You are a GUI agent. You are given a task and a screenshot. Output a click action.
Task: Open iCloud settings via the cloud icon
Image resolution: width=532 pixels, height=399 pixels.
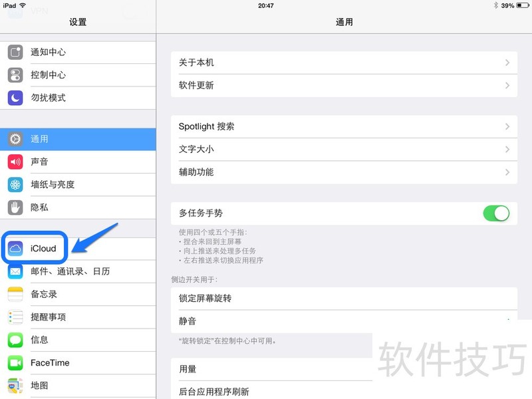[15, 247]
